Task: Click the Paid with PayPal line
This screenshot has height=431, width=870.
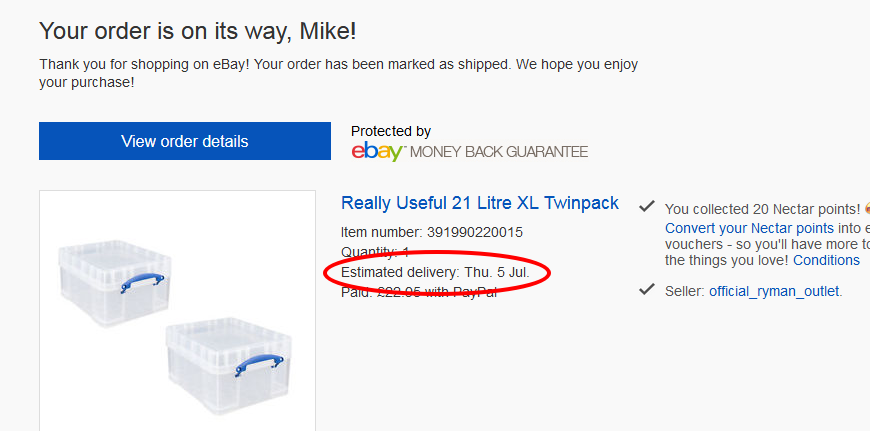Action: click(x=419, y=292)
